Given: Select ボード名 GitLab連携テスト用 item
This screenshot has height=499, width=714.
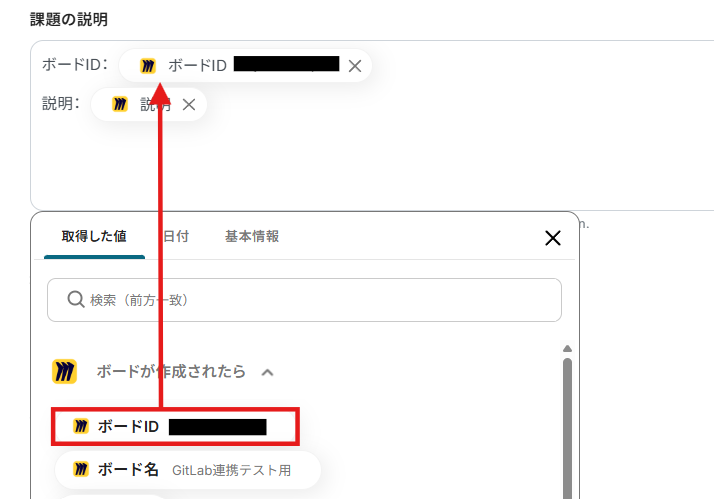Looking at the screenshot, I should click(x=188, y=470).
